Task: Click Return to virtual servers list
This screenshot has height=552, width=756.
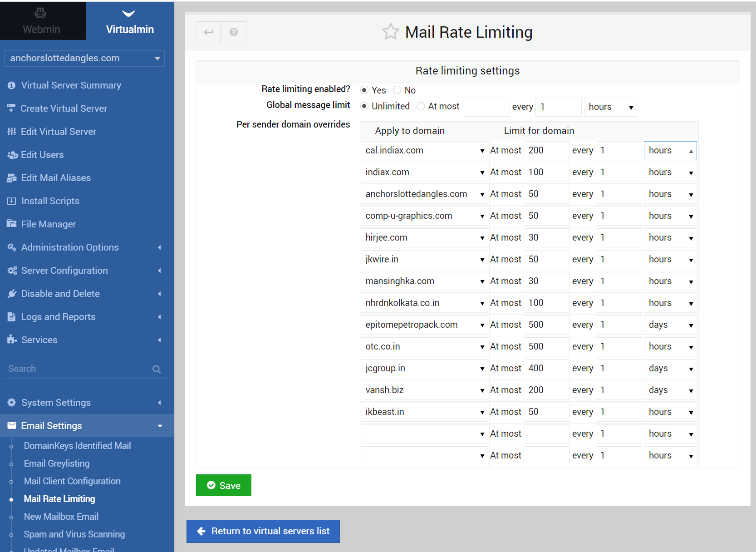Action: [263, 531]
